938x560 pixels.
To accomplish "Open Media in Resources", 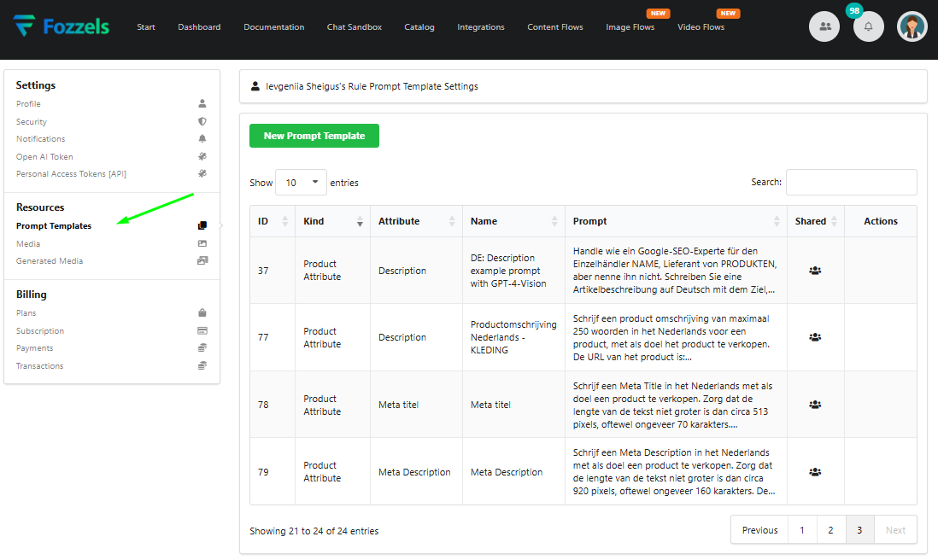I will click(x=28, y=244).
